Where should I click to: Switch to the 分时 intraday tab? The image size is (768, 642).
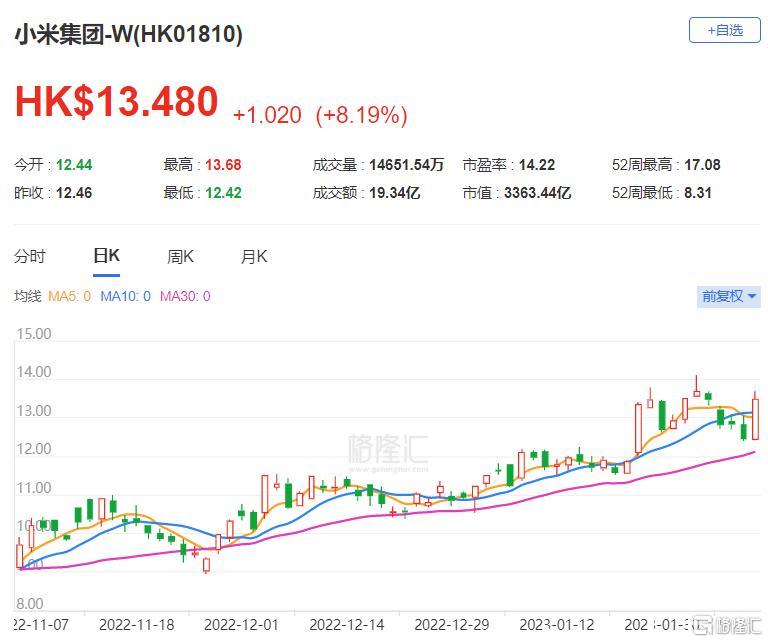(30, 256)
